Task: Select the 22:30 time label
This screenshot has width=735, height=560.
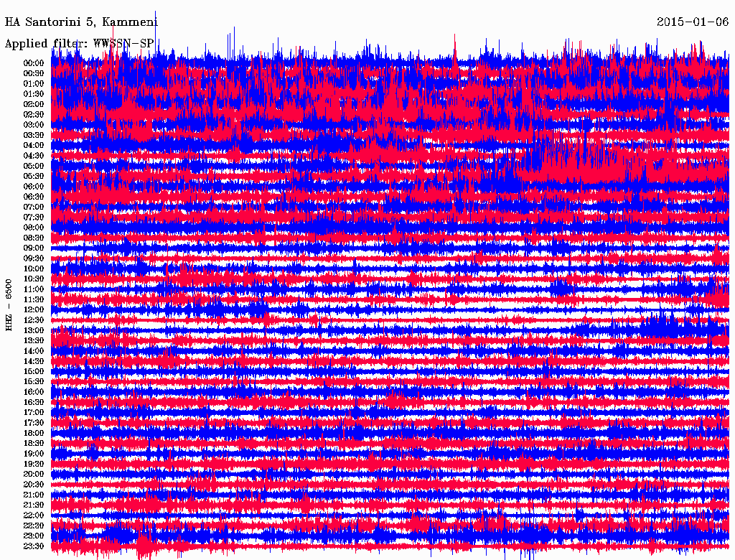Action: (34, 526)
